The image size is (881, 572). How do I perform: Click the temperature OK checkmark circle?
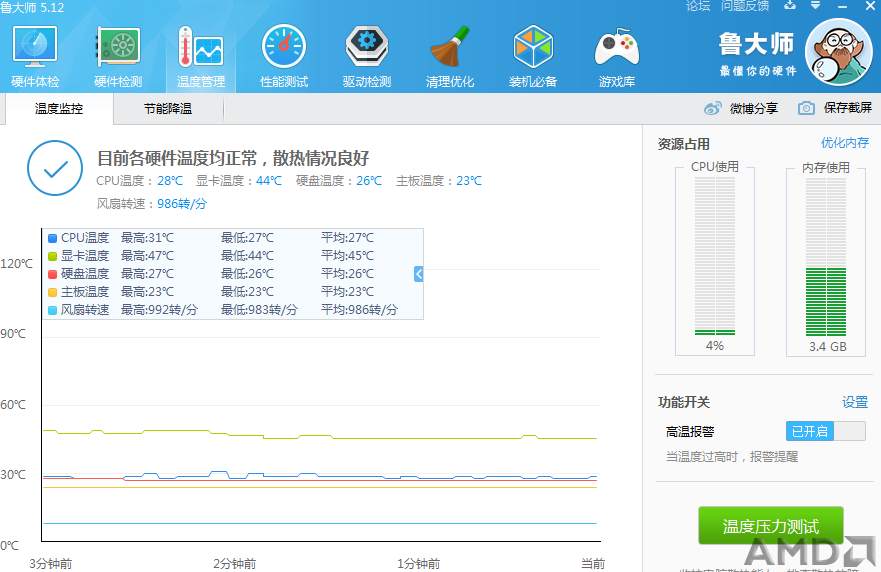(55, 168)
